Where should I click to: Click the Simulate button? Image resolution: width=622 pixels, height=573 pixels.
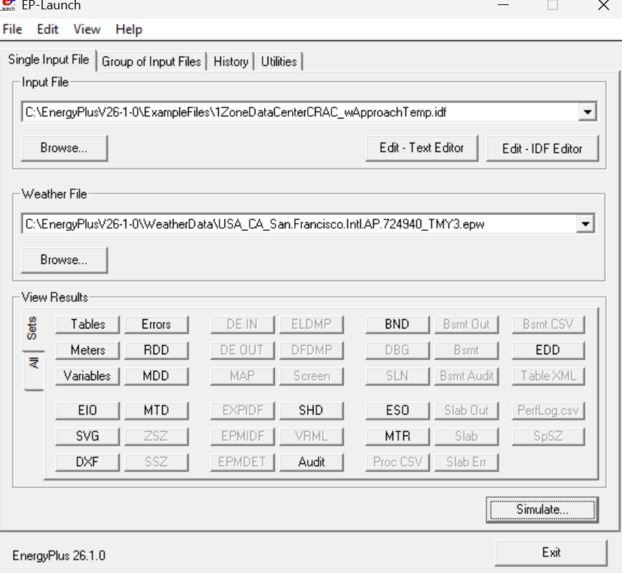(542, 510)
